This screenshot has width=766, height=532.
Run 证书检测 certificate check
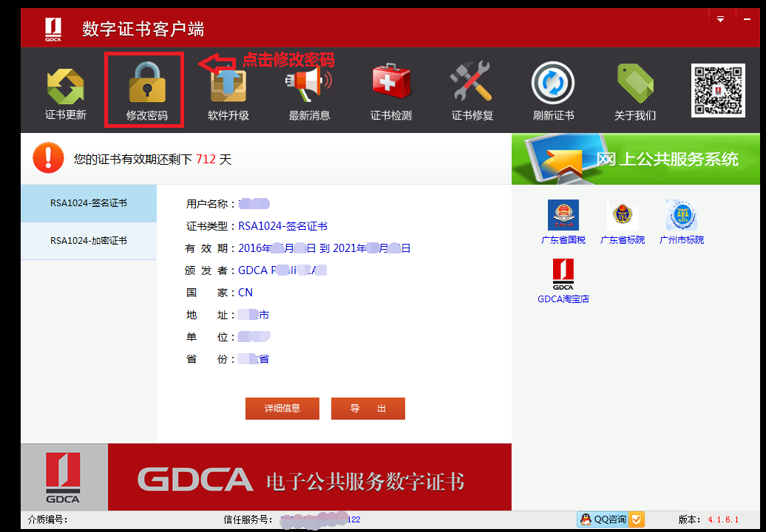click(x=390, y=89)
